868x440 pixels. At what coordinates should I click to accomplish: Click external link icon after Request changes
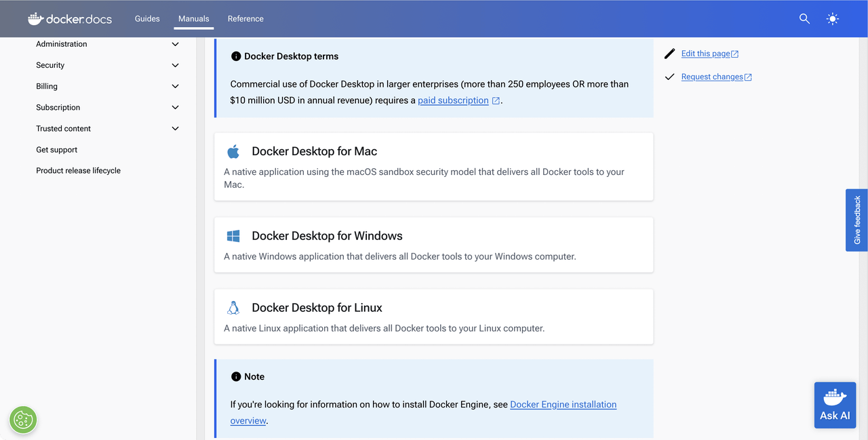click(748, 77)
